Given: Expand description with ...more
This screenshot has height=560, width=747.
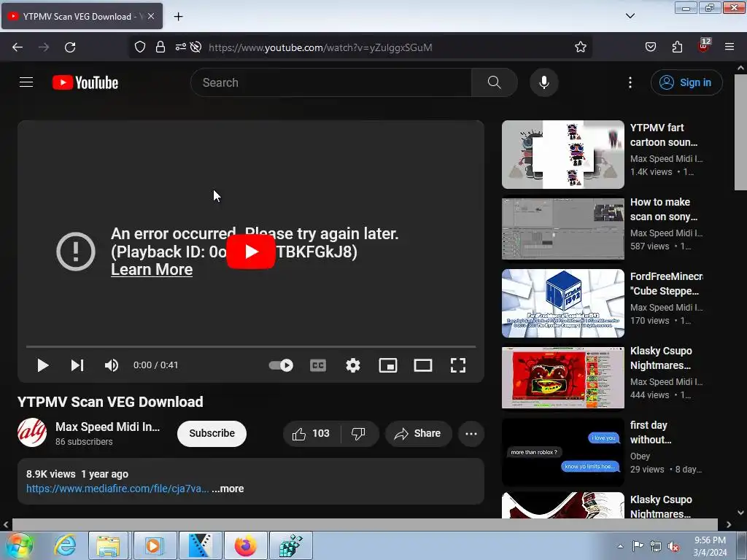Looking at the screenshot, I should [x=228, y=489].
